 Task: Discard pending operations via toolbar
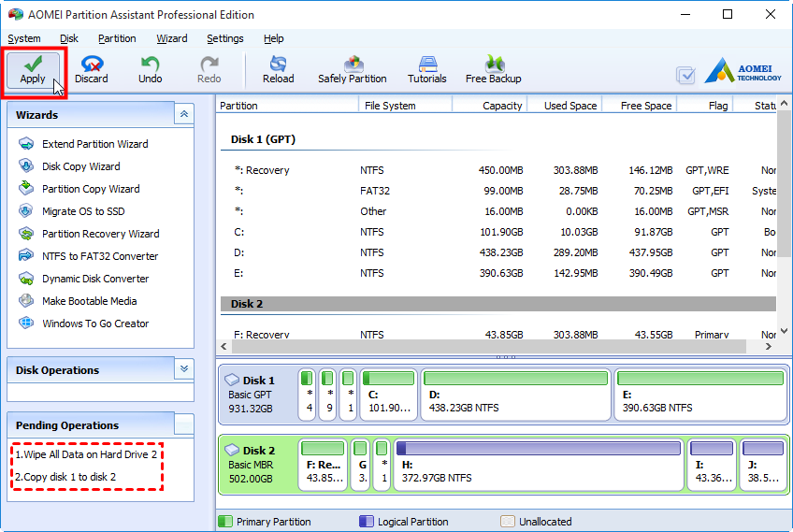pos(92,70)
